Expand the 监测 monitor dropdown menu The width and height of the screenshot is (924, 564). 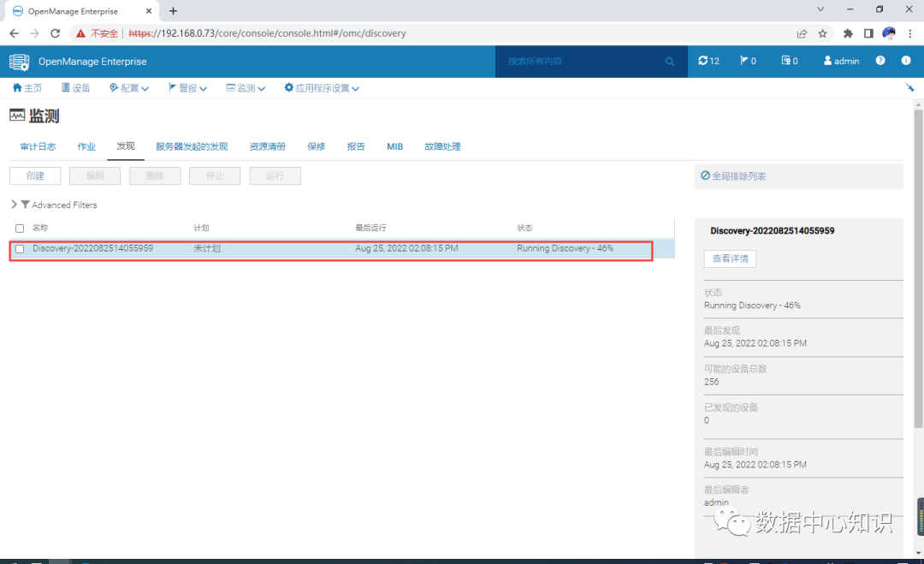point(246,88)
